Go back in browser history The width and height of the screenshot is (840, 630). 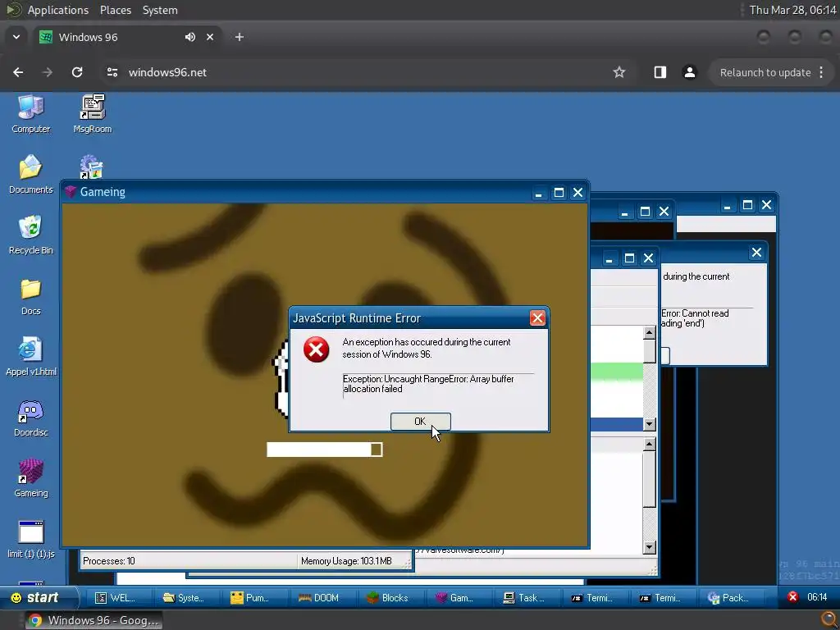[x=18, y=72]
